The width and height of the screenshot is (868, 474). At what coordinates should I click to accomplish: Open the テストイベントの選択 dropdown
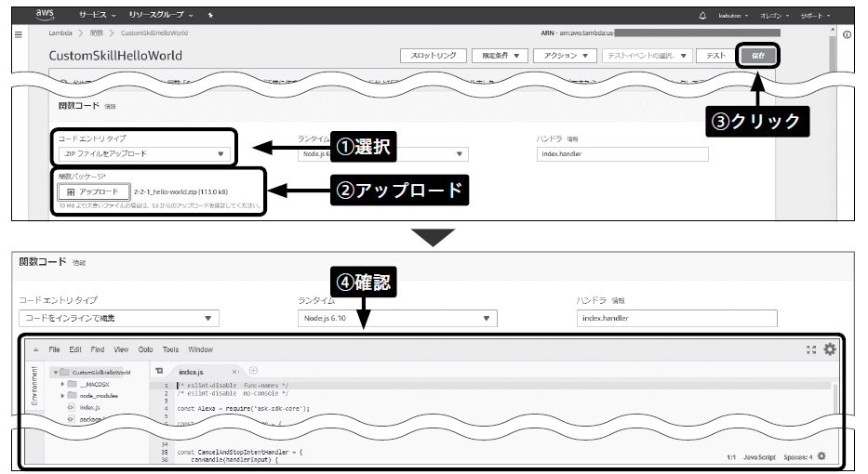point(647,56)
